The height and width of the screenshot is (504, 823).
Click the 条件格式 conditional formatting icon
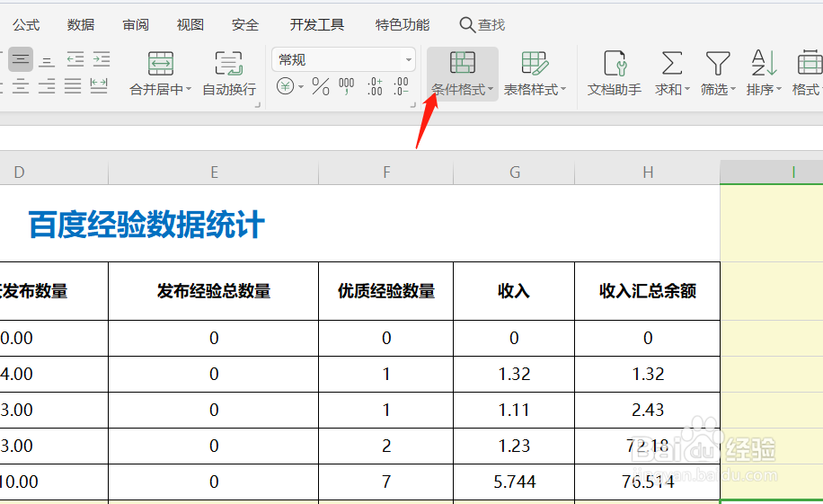(x=463, y=63)
